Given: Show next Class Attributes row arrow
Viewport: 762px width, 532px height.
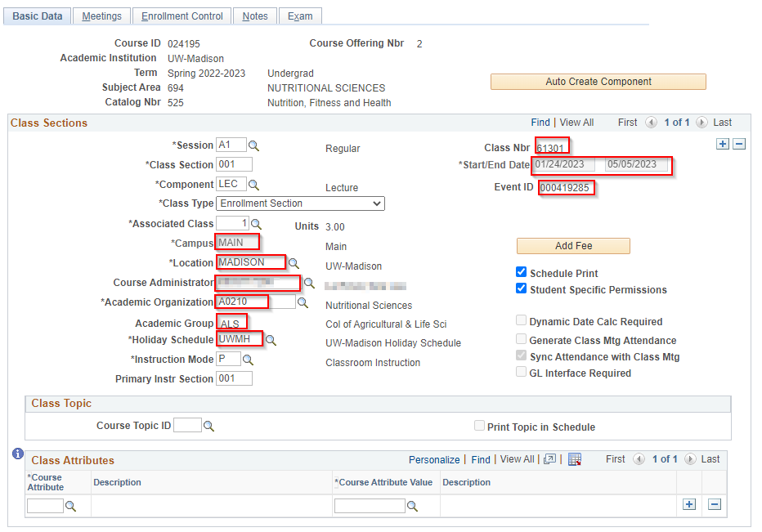Looking at the screenshot, I should (690, 459).
